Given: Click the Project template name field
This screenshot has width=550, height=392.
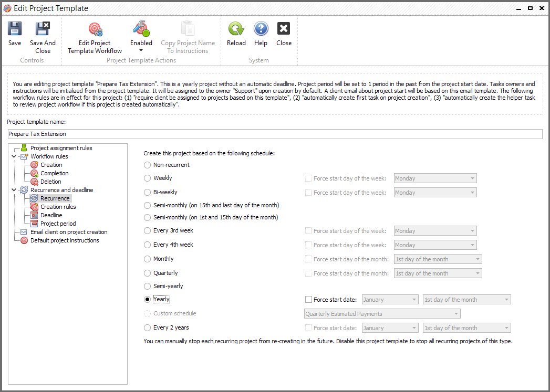Looking at the screenshot, I should point(275,134).
